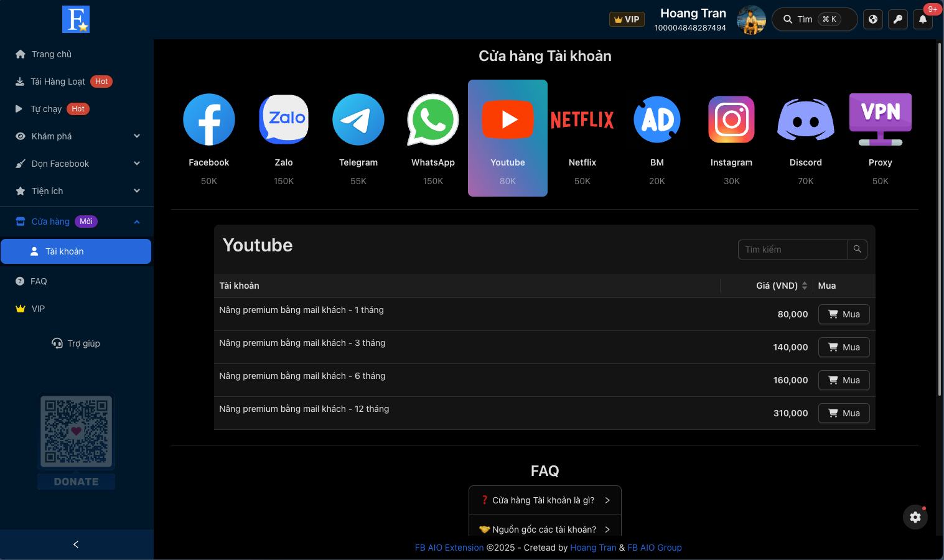The width and height of the screenshot is (944, 560).
Task: Buy the 1 tháng premium upgrade
Action: click(x=844, y=314)
